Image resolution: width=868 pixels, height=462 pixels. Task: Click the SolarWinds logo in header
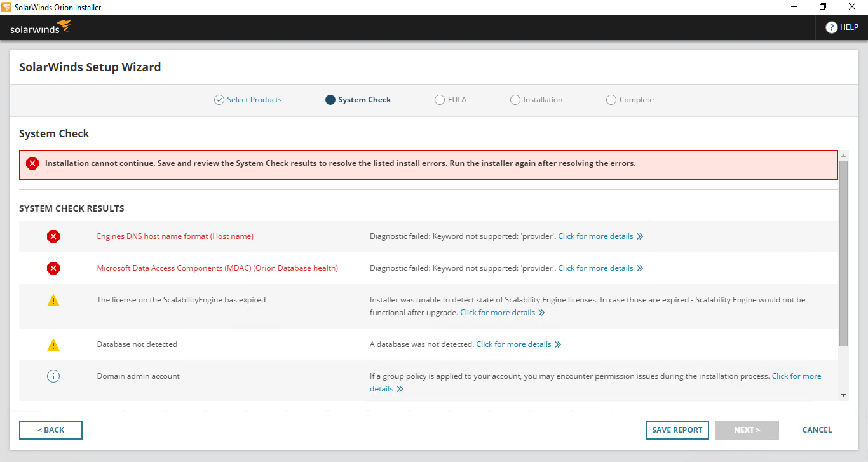pyautogui.click(x=41, y=27)
